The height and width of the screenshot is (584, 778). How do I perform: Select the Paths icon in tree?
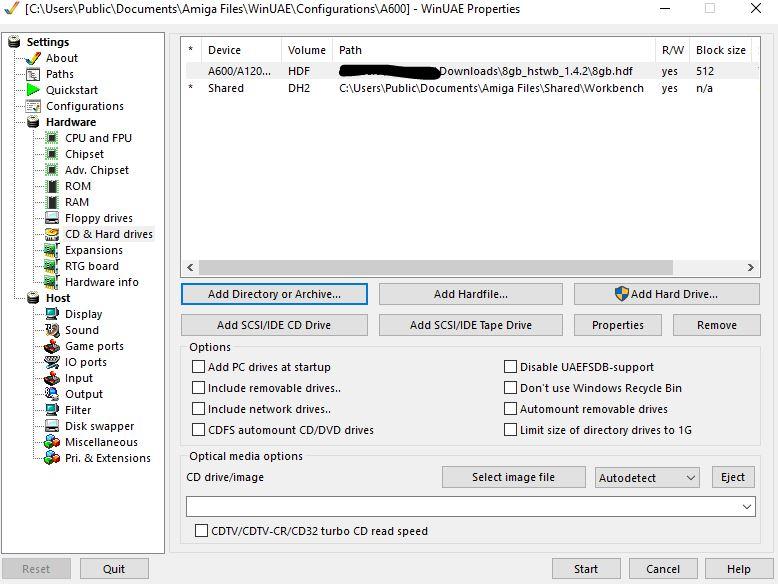(33, 74)
